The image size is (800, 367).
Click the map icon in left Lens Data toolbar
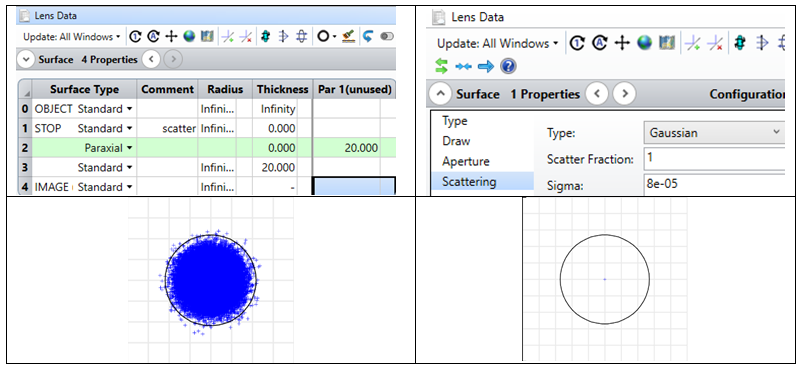click(x=207, y=37)
